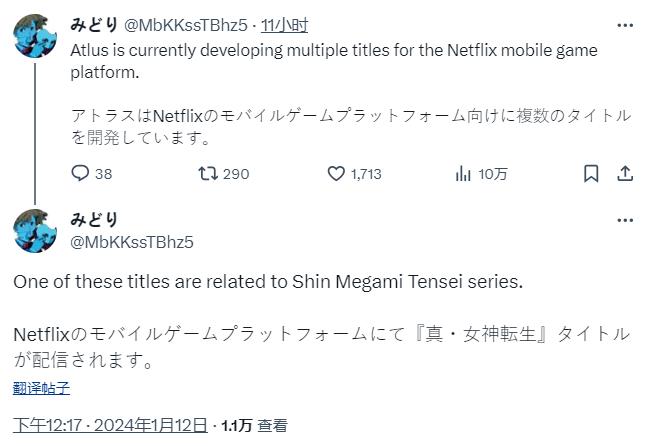Like the first tweet with heart icon
Image resolution: width=651 pixels, height=446 pixels.
coord(337,173)
